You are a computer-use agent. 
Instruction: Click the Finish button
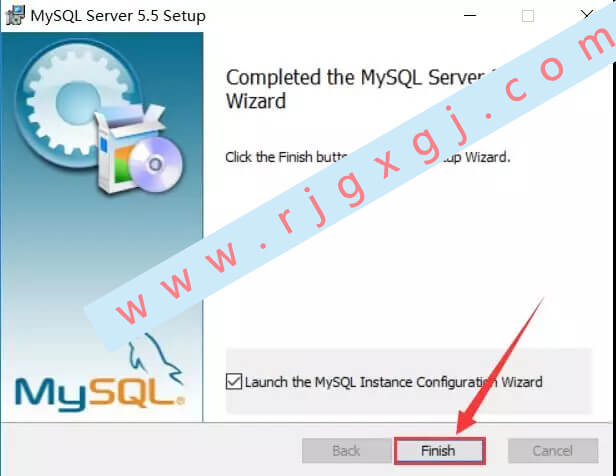click(x=440, y=451)
